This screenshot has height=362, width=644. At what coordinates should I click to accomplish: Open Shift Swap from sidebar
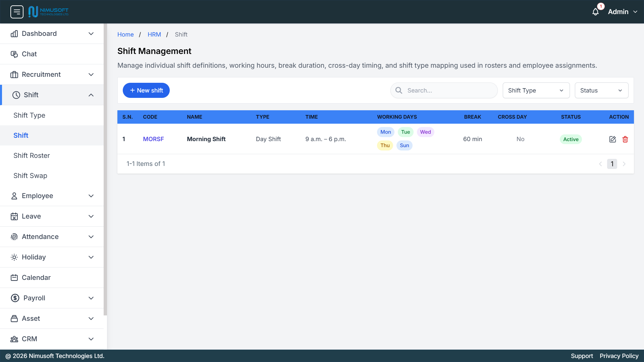click(x=30, y=176)
